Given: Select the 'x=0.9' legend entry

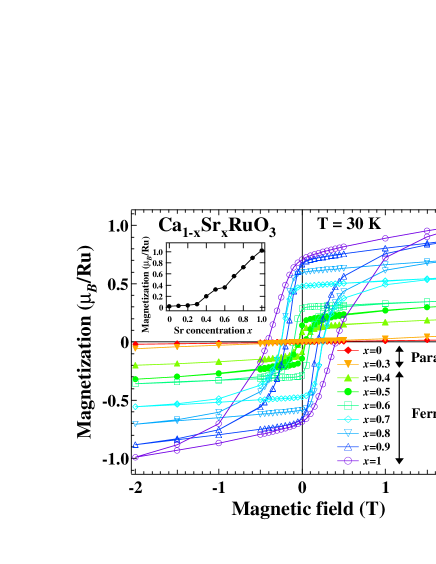Looking at the screenshot, I should (364, 447).
